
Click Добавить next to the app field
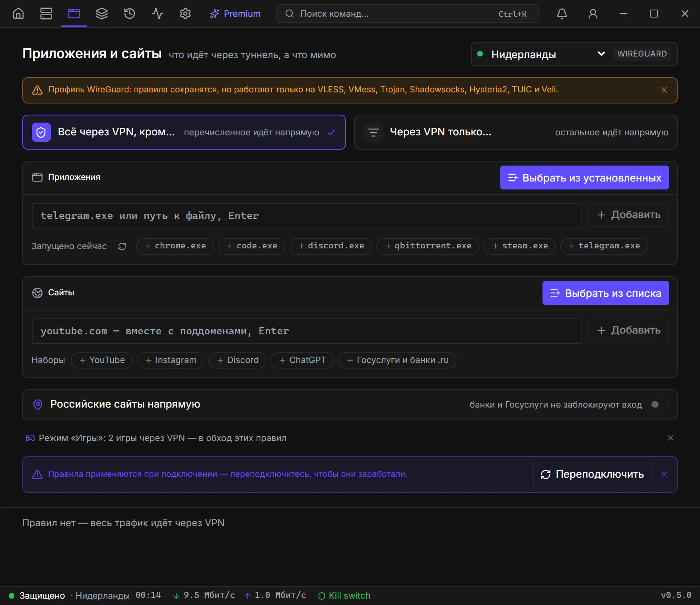tap(628, 215)
